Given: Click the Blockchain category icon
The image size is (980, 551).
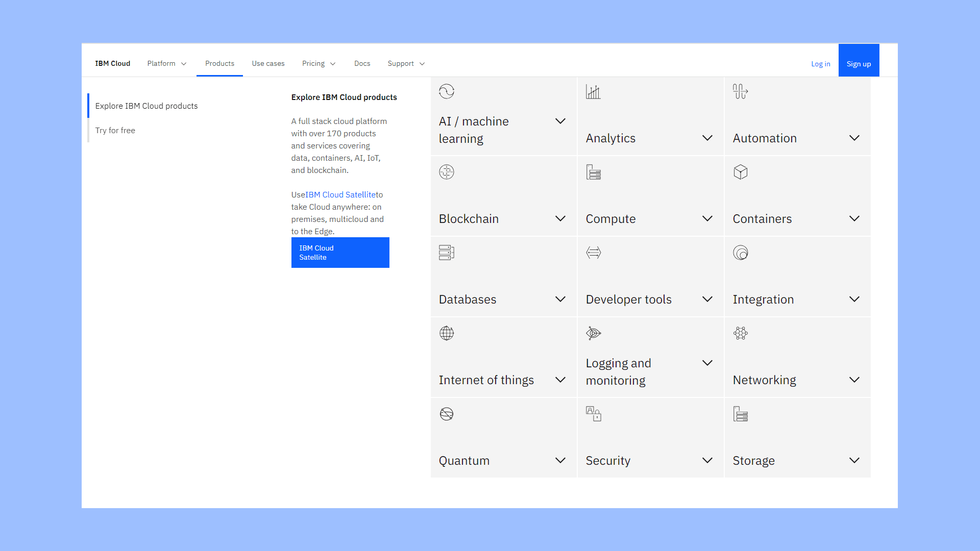Looking at the screenshot, I should [447, 172].
